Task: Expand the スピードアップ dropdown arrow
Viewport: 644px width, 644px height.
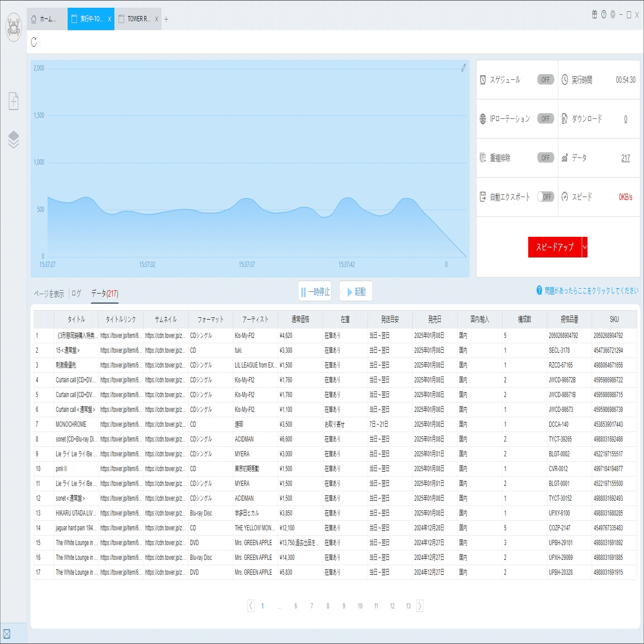Action: point(585,247)
